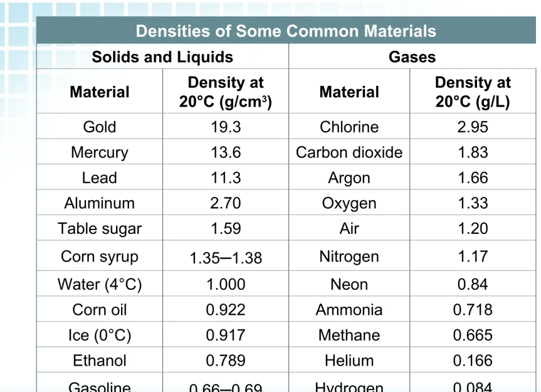This screenshot has height=392, width=541.
Task: Click the Mercury density value 13.6
Action: [225, 152]
